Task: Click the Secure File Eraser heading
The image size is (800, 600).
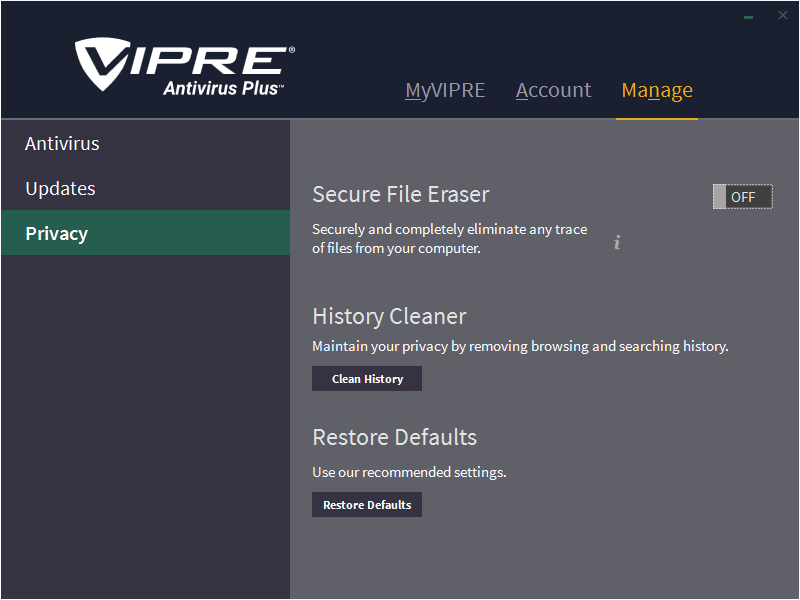Action: 401,194
